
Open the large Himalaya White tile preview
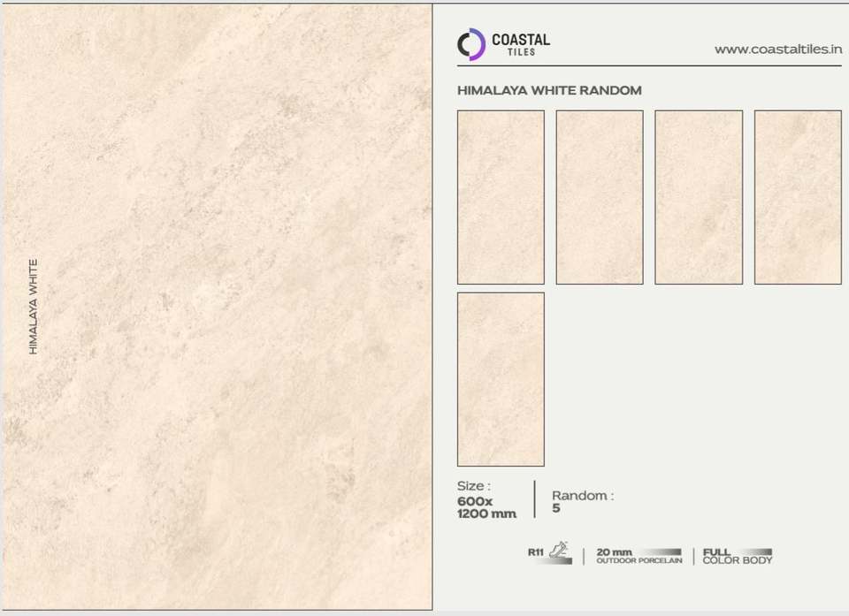(218, 307)
